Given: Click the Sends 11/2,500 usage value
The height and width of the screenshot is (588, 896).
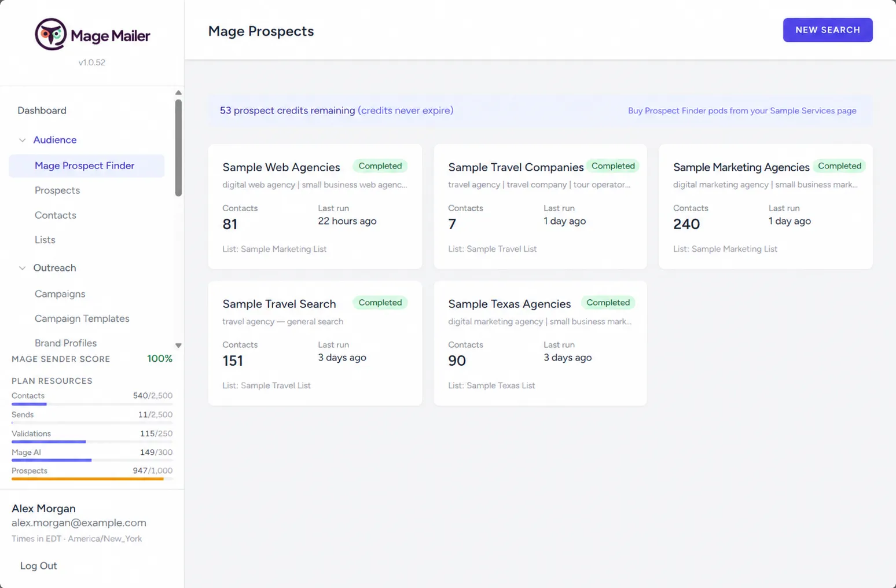Looking at the screenshot, I should 155,414.
